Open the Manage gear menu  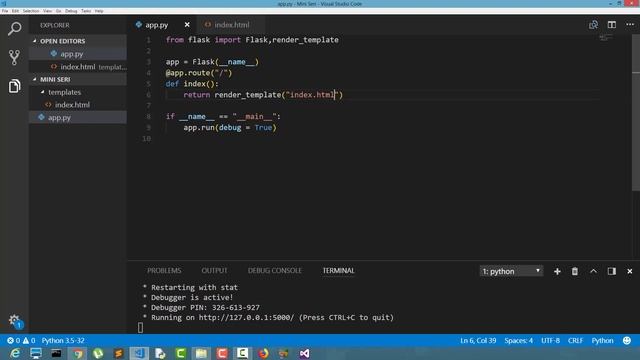pos(14,320)
